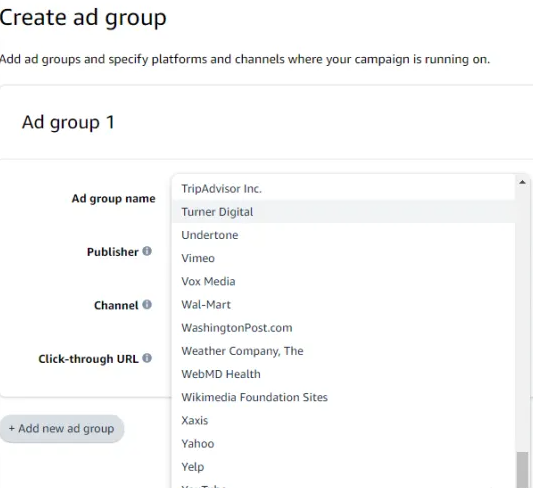Choose Turner Digital publisher option
The height and width of the screenshot is (488, 533).
coord(344,212)
